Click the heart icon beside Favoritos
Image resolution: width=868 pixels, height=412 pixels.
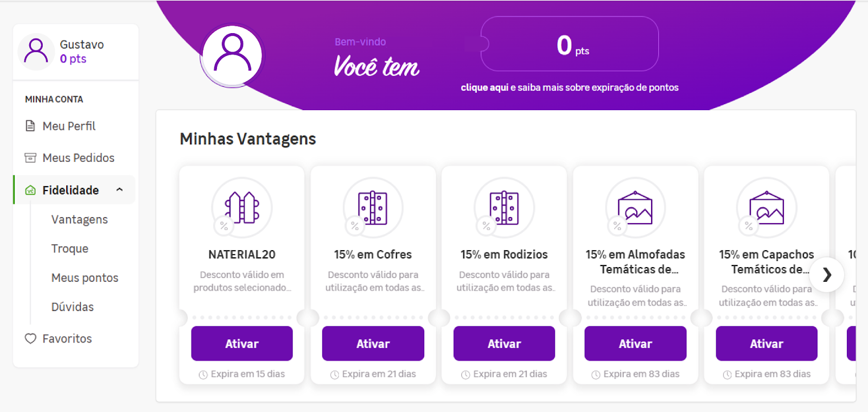pyautogui.click(x=30, y=339)
